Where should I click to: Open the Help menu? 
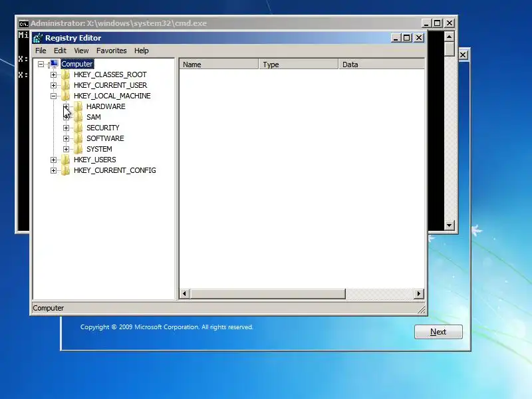click(x=142, y=51)
